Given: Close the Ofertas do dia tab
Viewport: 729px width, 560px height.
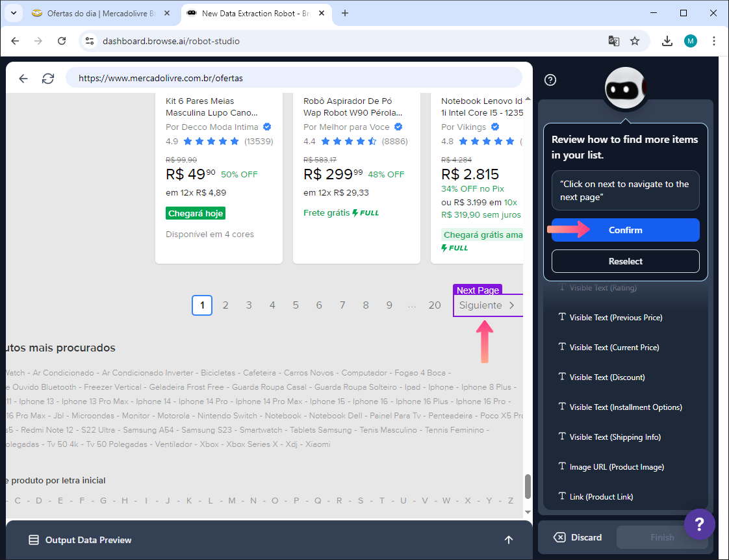Looking at the screenshot, I should point(167,14).
